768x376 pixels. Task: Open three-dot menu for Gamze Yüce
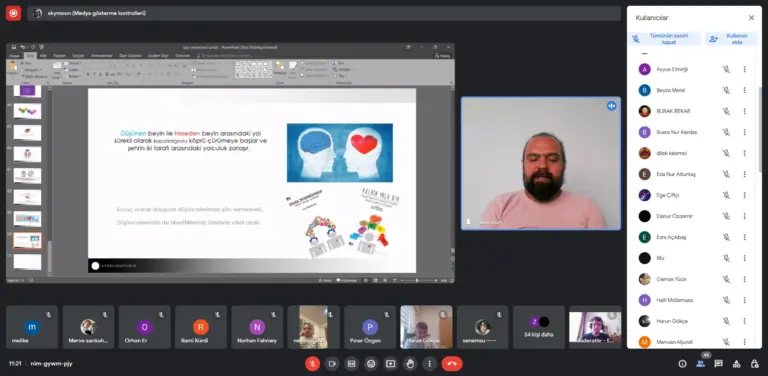(744, 279)
